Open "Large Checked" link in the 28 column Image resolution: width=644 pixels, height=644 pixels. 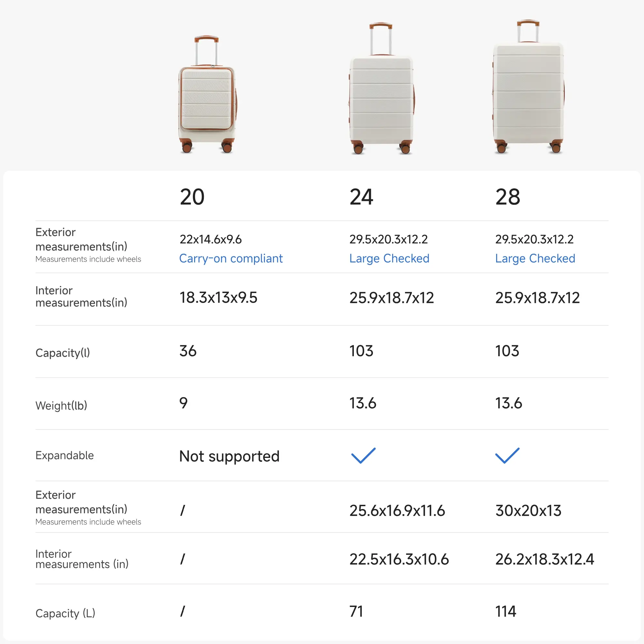pyautogui.click(x=535, y=259)
